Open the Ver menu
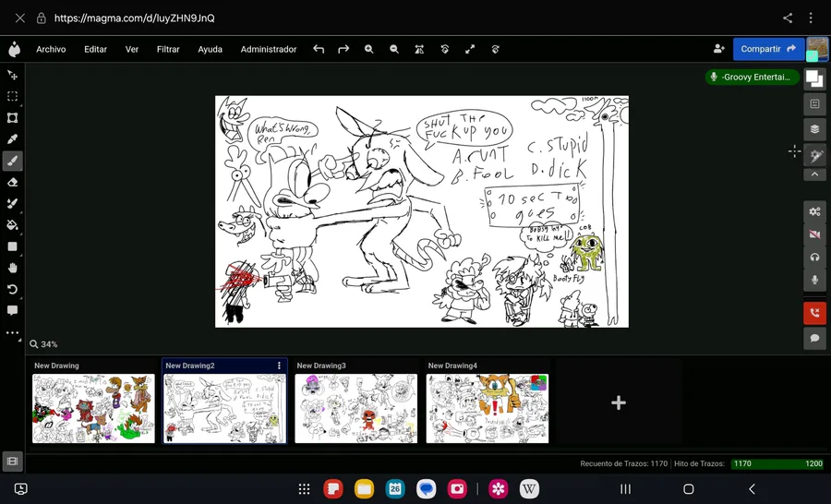Image resolution: width=831 pixels, height=504 pixels. [x=132, y=49]
